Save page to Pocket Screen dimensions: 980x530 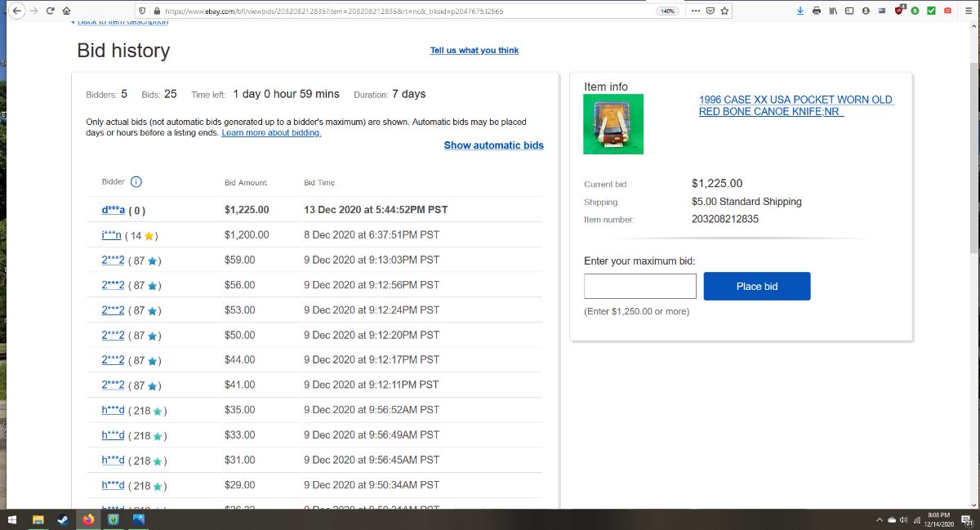point(710,11)
